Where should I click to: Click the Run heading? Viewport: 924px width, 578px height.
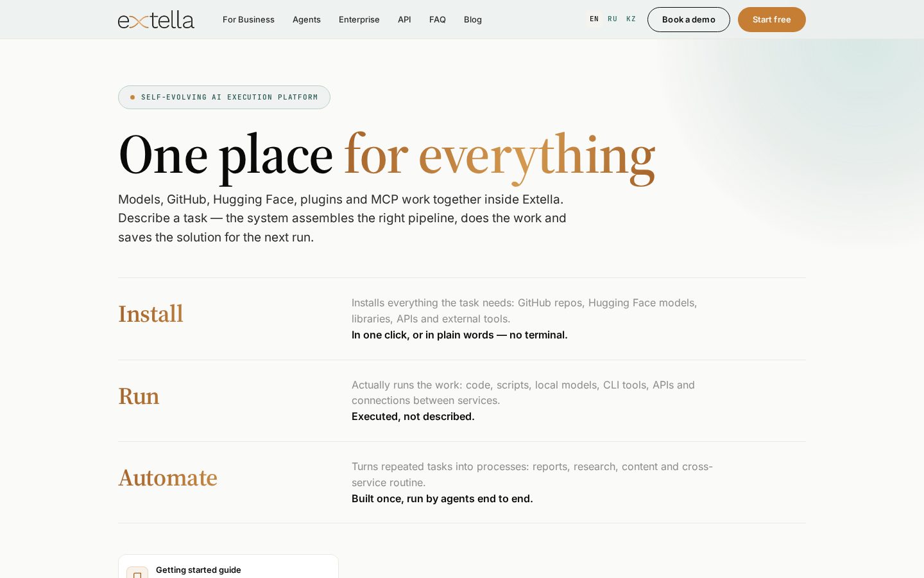click(x=139, y=396)
